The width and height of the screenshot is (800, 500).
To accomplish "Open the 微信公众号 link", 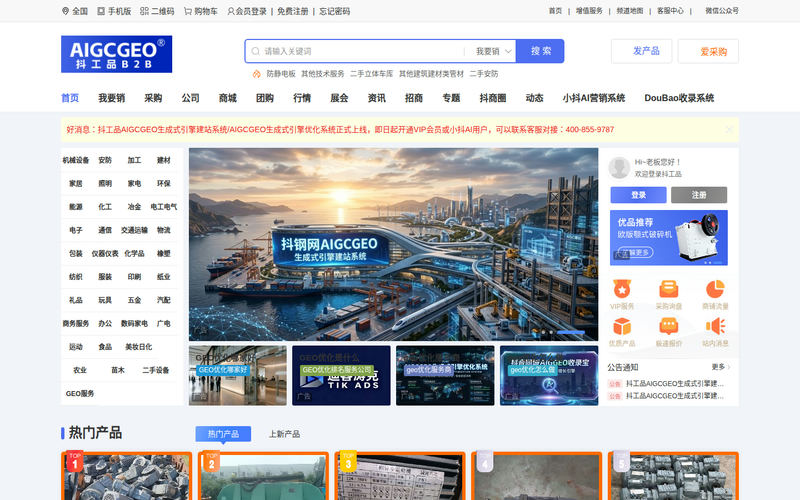I will 722,11.
